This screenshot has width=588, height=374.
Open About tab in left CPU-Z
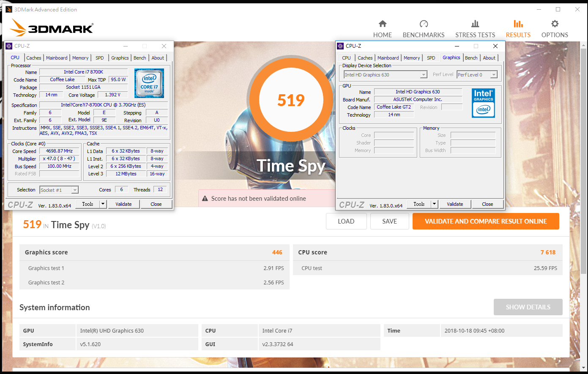point(158,58)
